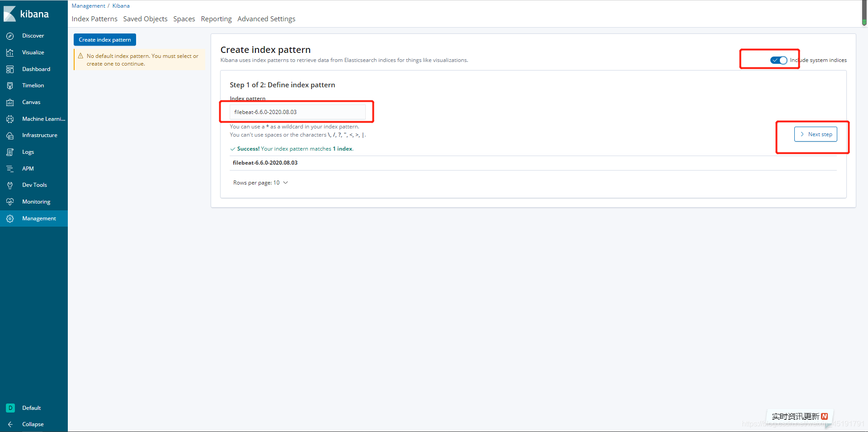Toggle Include system indices switch
This screenshot has height=432, width=868.
click(778, 60)
